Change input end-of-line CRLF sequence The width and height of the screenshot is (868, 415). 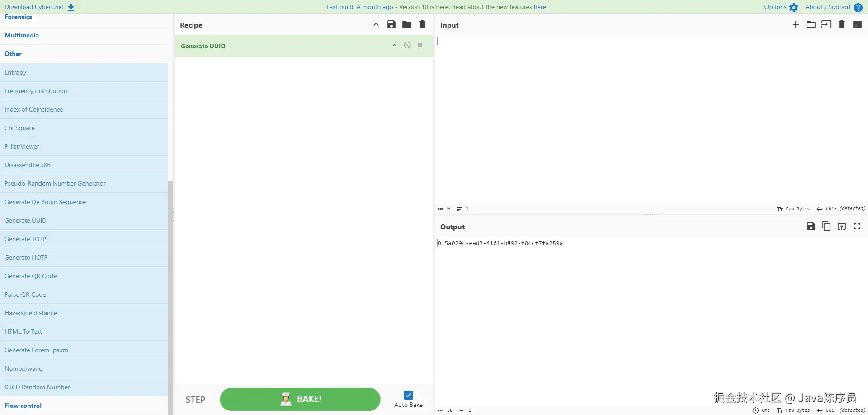[x=841, y=209]
